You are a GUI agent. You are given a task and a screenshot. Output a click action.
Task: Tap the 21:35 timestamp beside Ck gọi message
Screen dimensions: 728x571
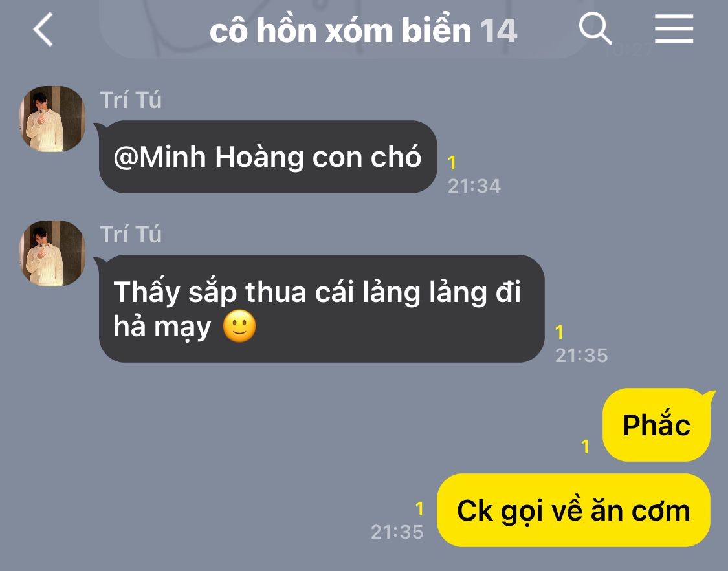point(397,532)
